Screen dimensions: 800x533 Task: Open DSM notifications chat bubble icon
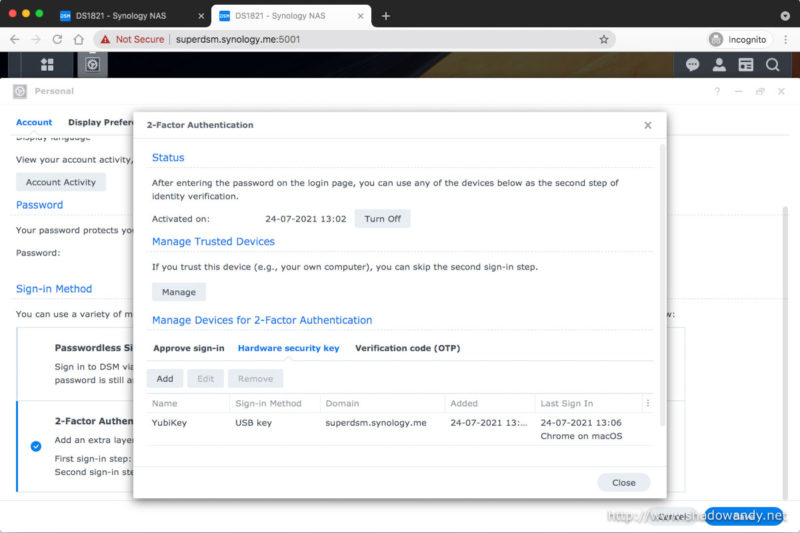pos(692,64)
